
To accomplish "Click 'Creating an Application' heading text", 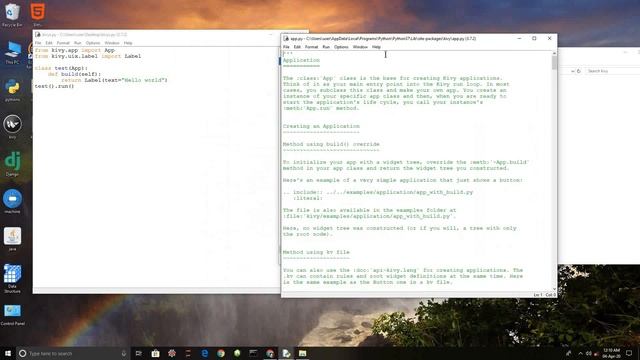I will coord(321,127).
